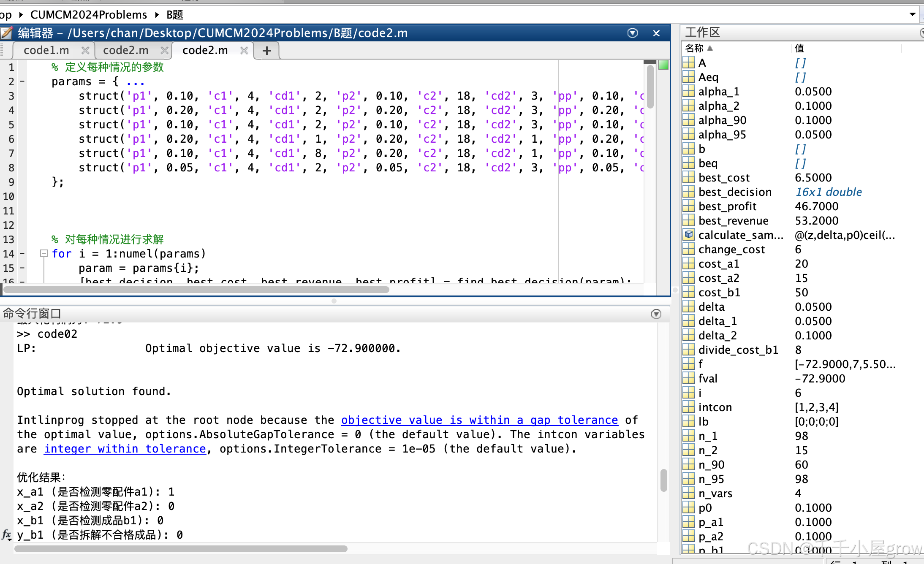Open 'integer within tolerance' link
924x564 pixels.
coord(125,449)
